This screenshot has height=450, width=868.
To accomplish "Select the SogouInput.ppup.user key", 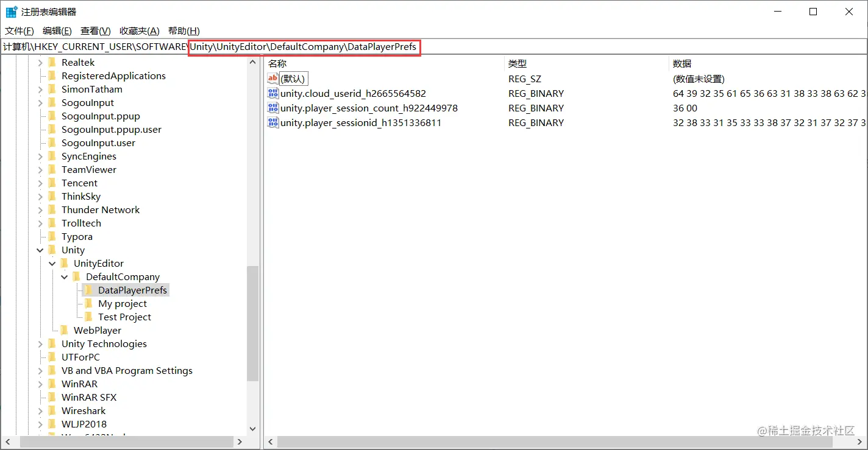I will click(112, 130).
